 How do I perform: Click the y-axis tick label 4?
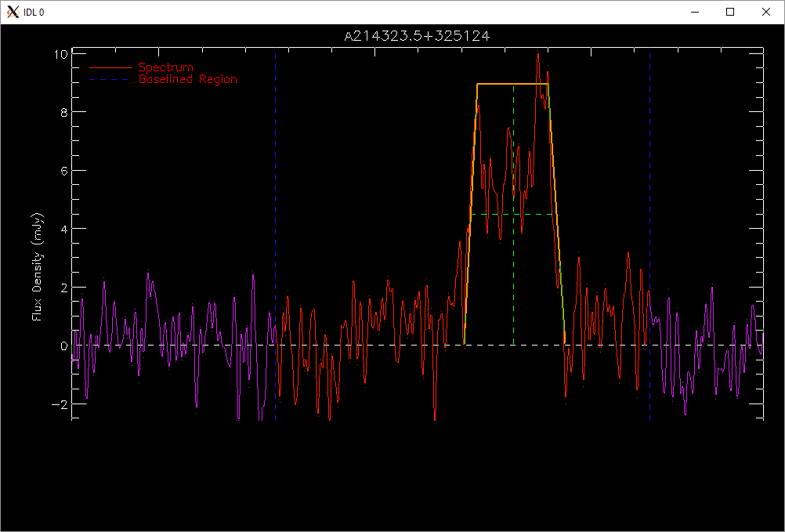pyautogui.click(x=63, y=229)
